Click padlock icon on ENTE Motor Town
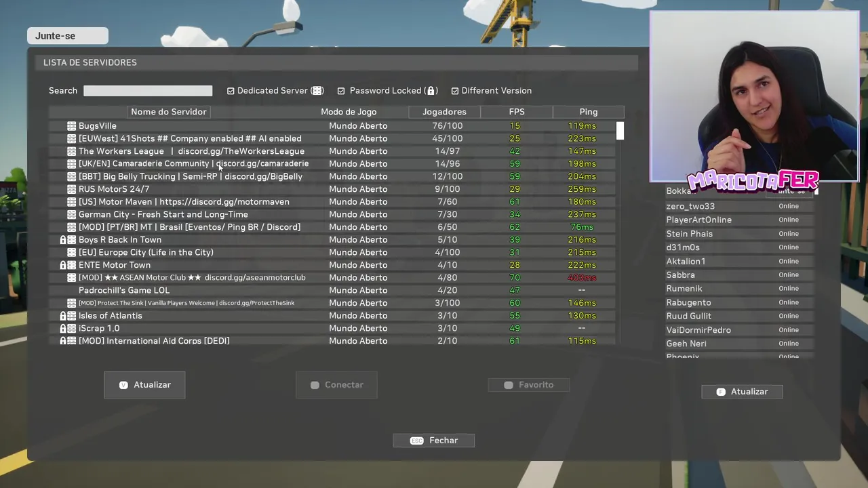 click(x=63, y=265)
